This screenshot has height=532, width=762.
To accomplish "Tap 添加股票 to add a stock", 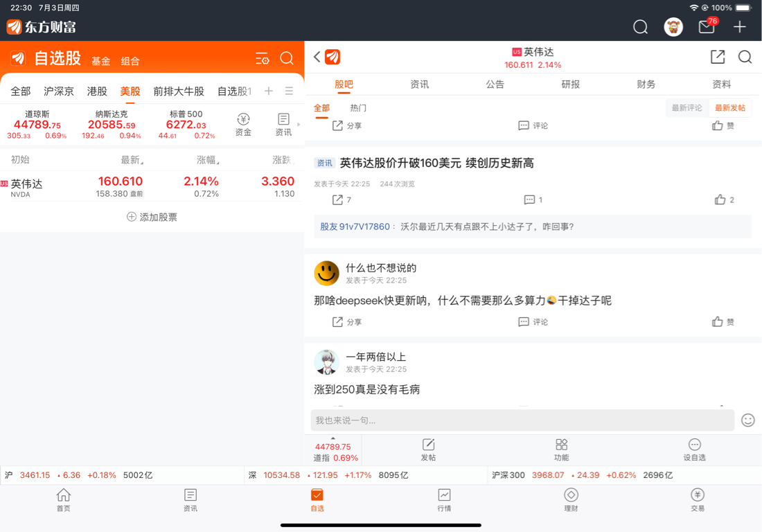I will (x=152, y=218).
